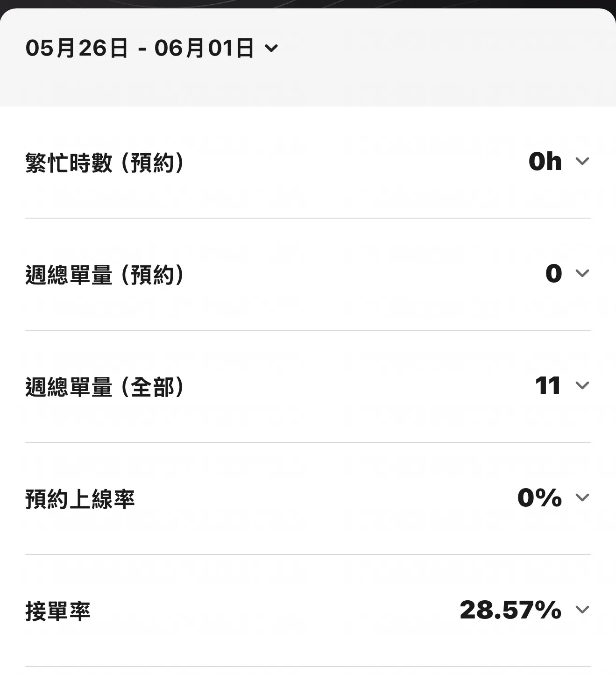Select the 週總單量 (全部) label
This screenshot has width=616, height=675.
105,387
